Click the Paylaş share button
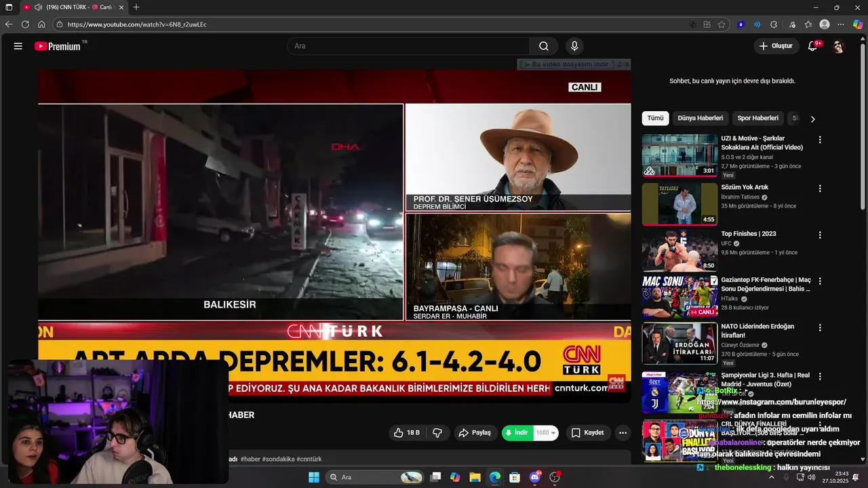This screenshot has width=868, height=488. pos(475,432)
